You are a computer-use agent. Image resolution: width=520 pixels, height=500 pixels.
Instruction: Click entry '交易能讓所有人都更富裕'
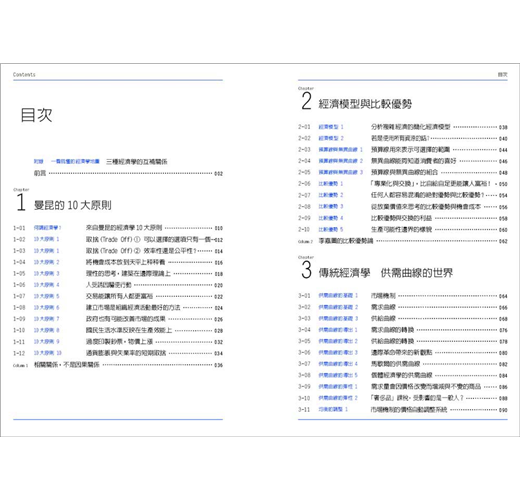[x=119, y=296]
